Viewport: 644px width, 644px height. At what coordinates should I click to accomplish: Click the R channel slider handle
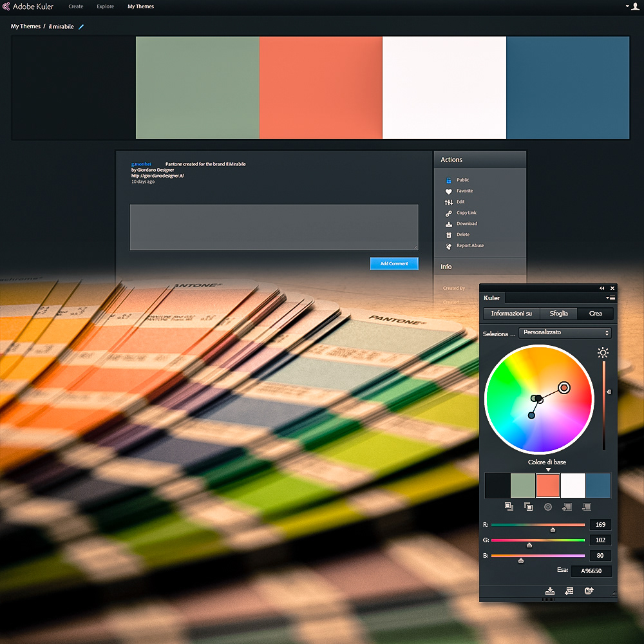[x=553, y=530]
